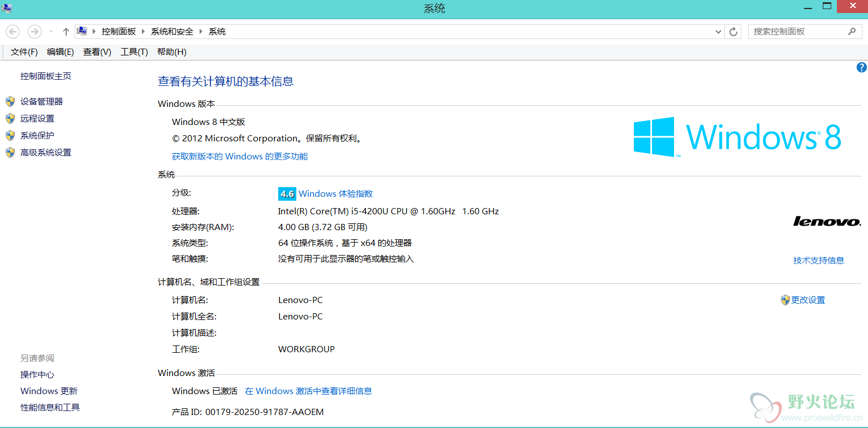The width and height of the screenshot is (868, 428).
Task: Open the 工具(T) menu
Action: [x=134, y=52]
